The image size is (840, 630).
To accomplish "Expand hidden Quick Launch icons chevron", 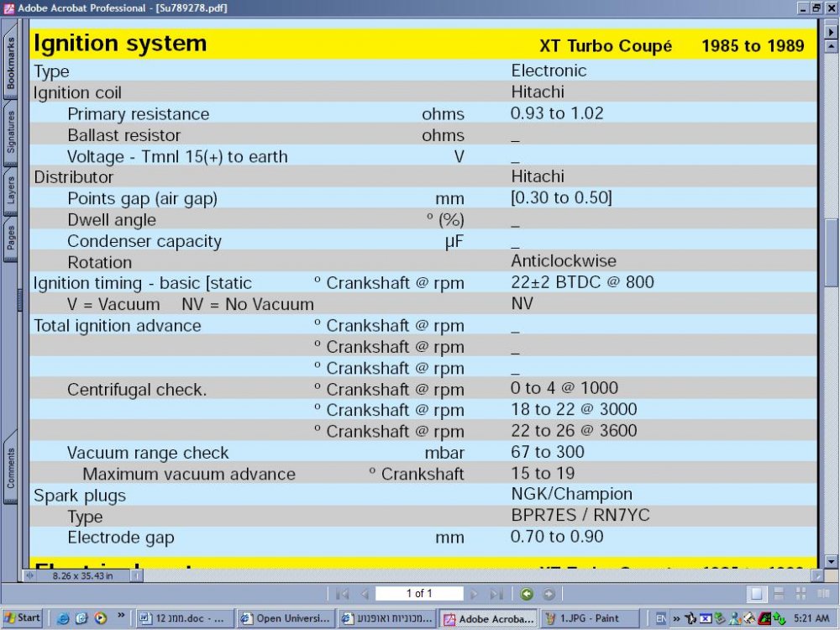I will [122, 616].
